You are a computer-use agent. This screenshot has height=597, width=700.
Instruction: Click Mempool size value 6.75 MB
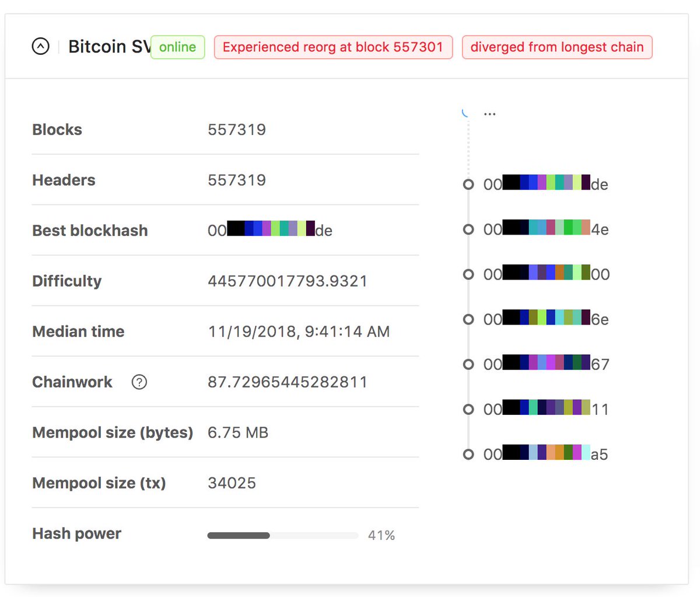point(238,432)
